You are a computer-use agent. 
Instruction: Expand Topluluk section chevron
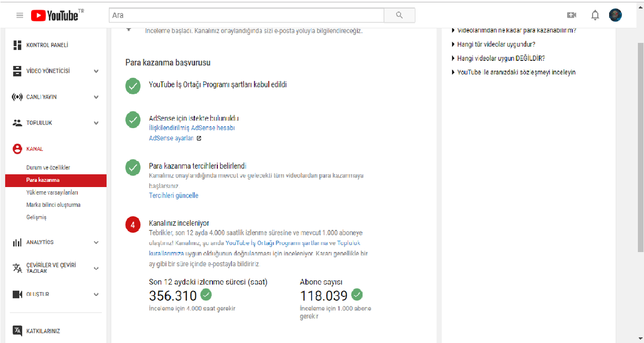96,123
